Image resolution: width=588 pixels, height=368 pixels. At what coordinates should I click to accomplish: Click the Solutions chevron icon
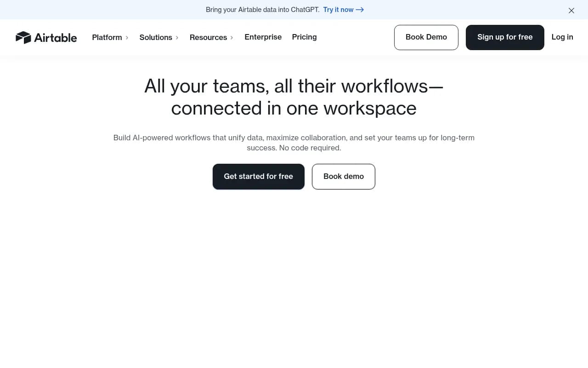(x=176, y=38)
